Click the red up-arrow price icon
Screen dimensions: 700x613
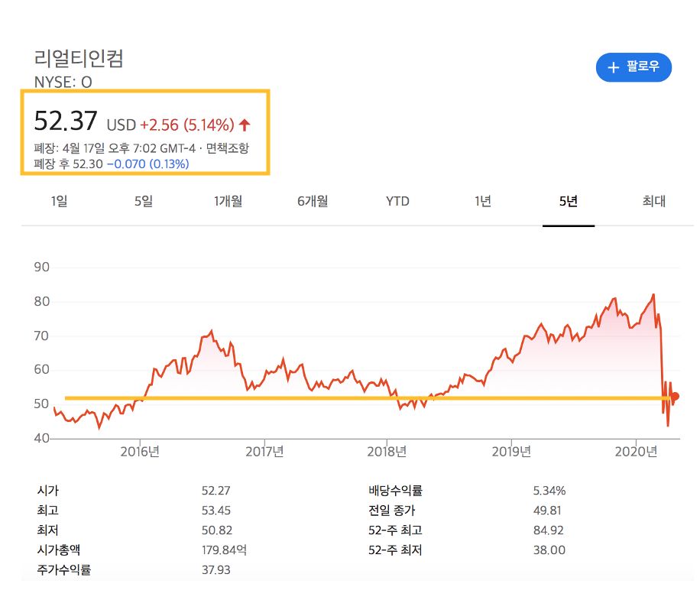[x=245, y=125]
